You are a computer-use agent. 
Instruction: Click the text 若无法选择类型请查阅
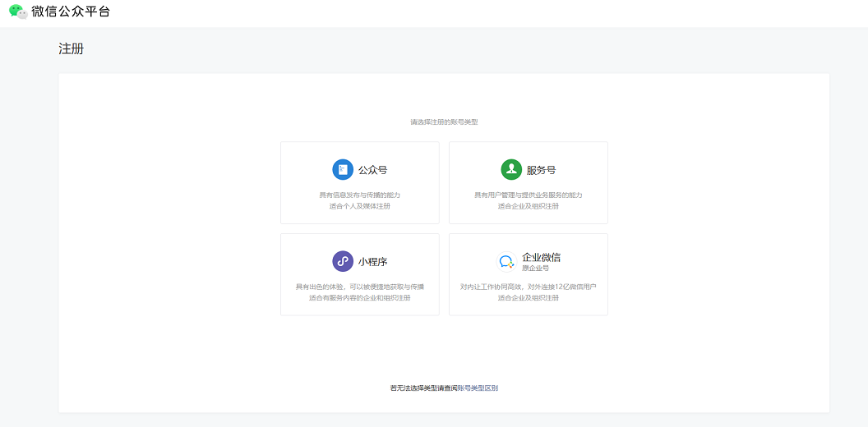[x=423, y=388]
